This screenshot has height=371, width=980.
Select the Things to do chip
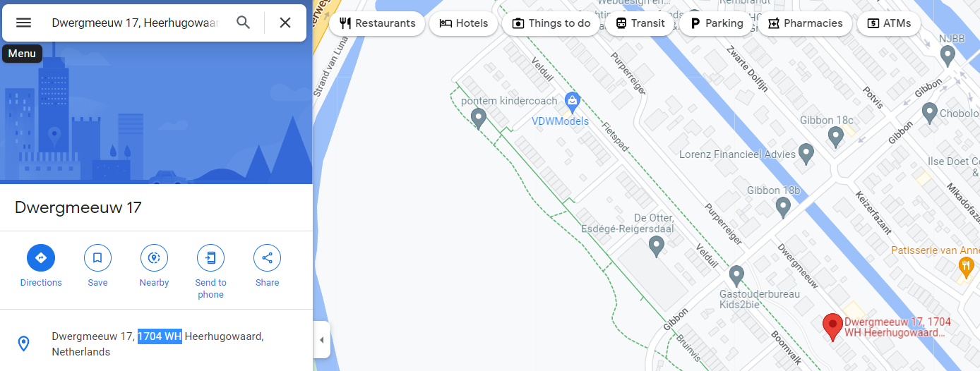click(551, 23)
